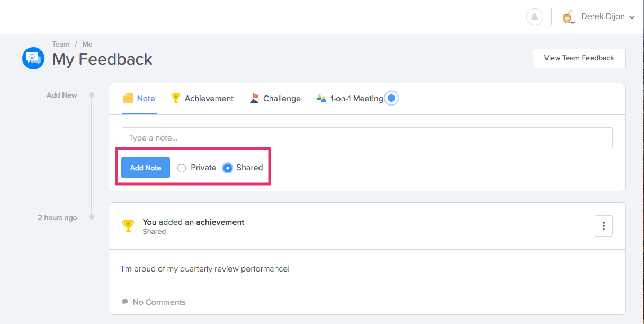This screenshot has width=644, height=324.
Task: Focus the 'Type a note...' input field
Action: point(367,138)
